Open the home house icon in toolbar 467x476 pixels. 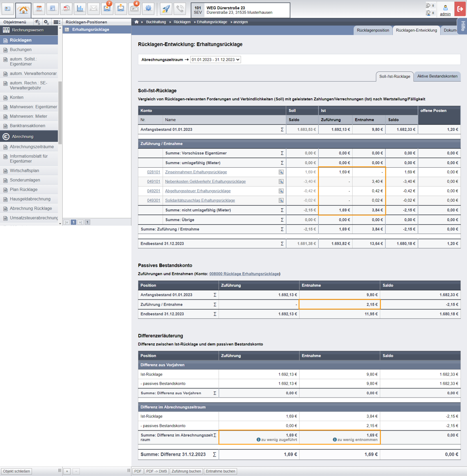(23, 9)
